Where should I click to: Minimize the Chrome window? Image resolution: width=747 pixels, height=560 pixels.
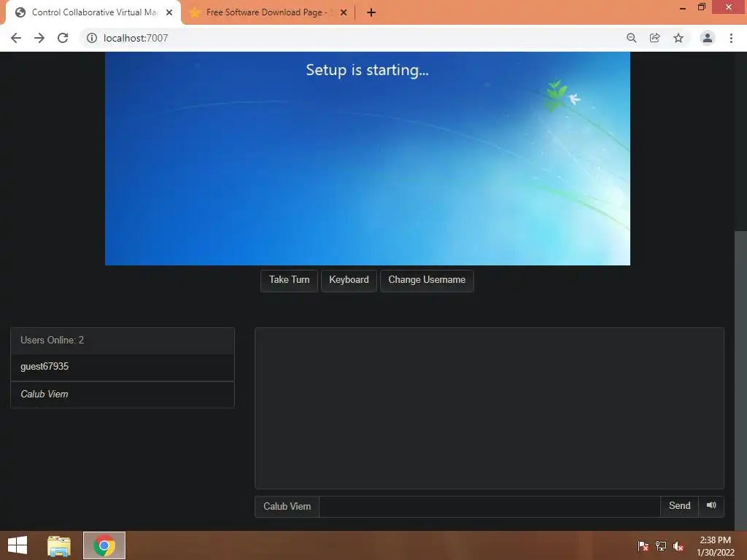[x=683, y=7]
